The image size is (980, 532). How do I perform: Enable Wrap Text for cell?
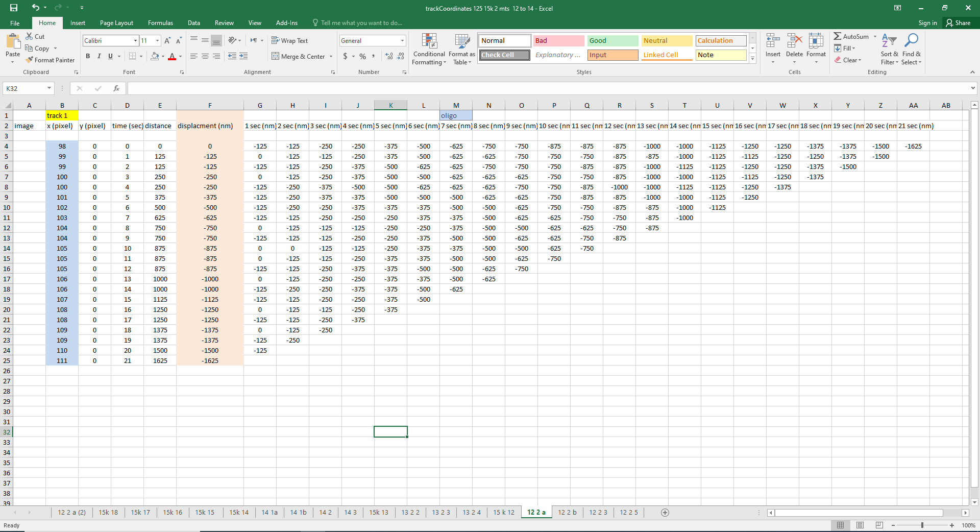coord(289,40)
